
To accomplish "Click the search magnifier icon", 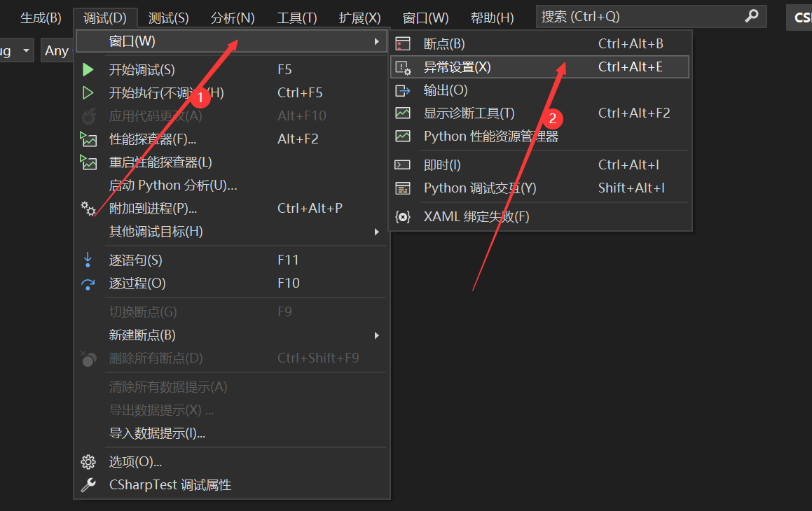I will click(x=752, y=16).
